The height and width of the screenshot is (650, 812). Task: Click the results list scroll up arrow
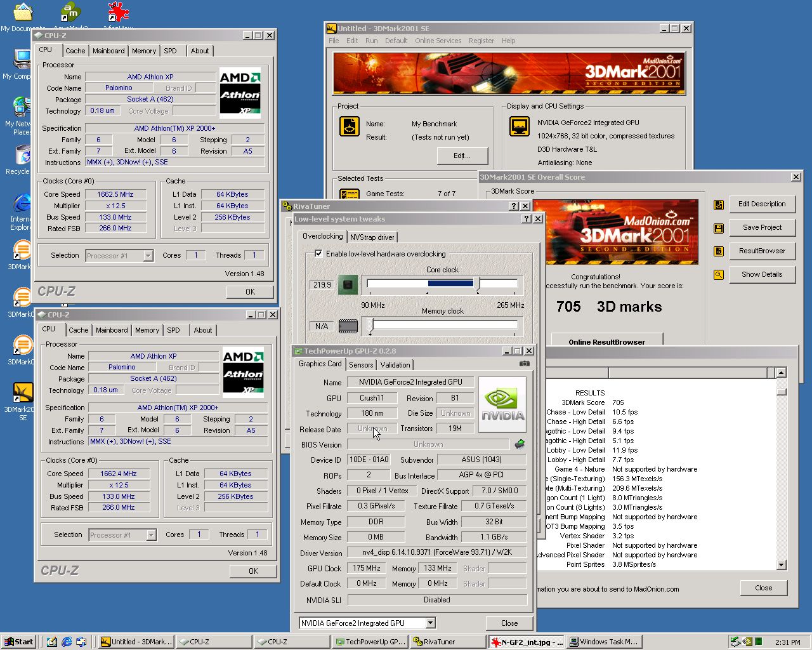click(781, 373)
